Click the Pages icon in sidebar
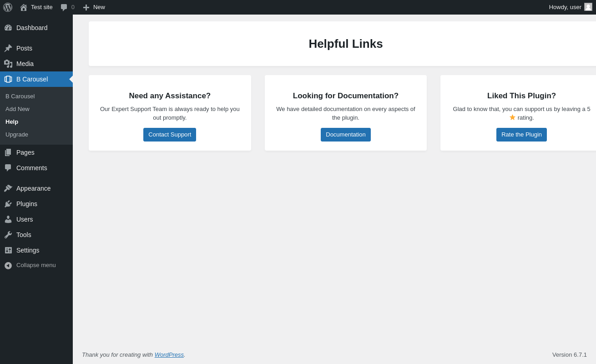This screenshot has width=596, height=364. pyautogui.click(x=8, y=152)
